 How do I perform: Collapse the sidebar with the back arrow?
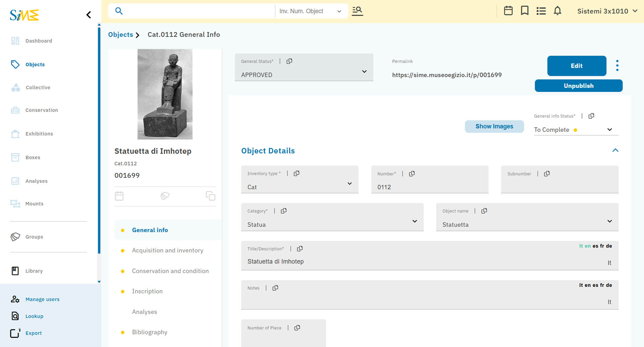coord(89,15)
